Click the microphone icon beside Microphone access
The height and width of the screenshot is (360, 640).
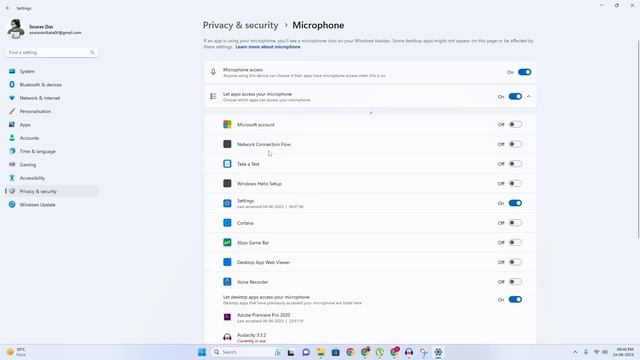pyautogui.click(x=213, y=72)
